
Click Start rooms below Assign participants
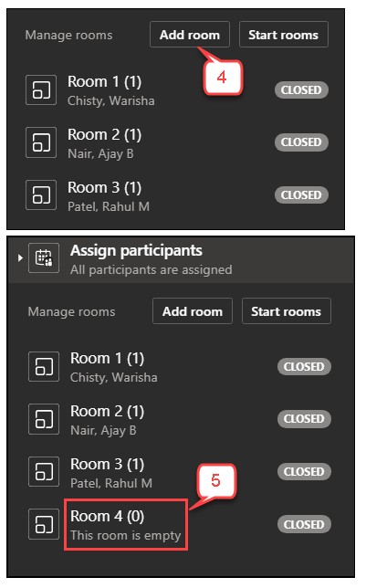(287, 311)
